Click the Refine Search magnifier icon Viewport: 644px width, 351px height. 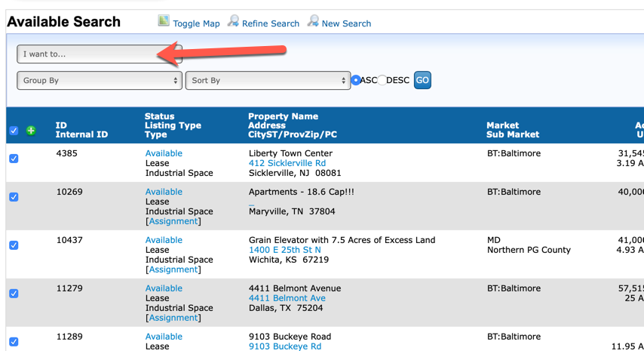coord(234,21)
